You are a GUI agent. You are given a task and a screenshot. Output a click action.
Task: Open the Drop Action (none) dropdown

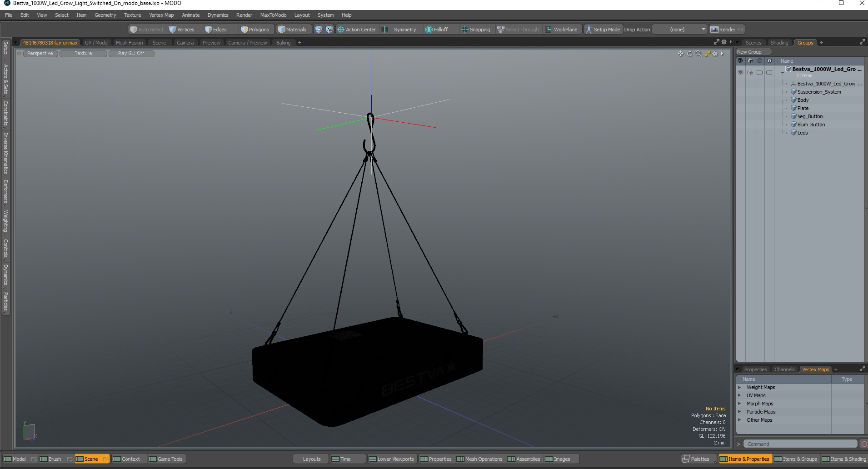pos(680,30)
